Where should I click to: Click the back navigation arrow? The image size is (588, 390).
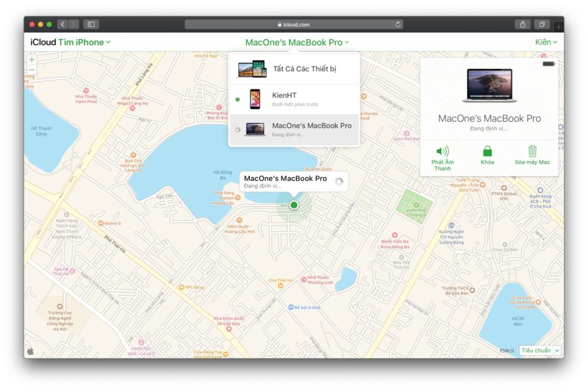click(62, 24)
